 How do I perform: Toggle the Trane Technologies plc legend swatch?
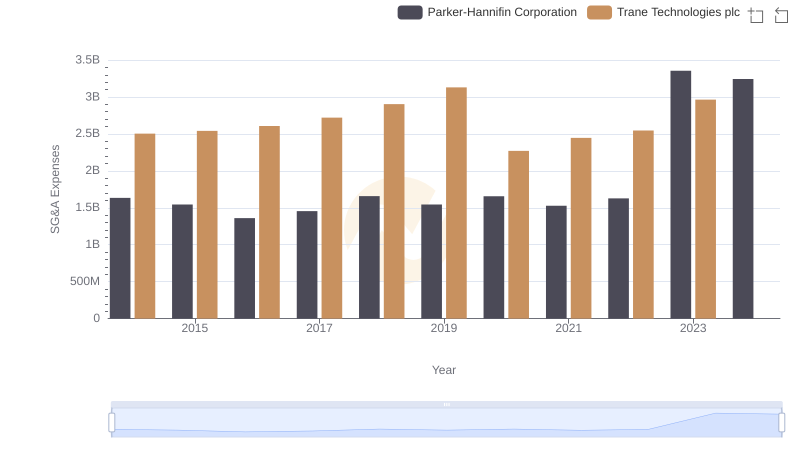click(x=599, y=12)
